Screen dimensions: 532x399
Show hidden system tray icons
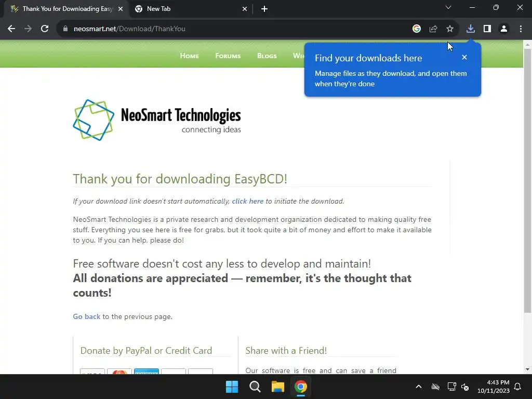coord(419,387)
